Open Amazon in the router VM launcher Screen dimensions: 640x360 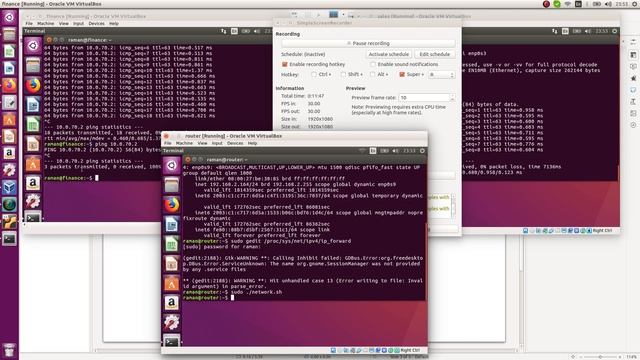pyautogui.click(x=171, y=302)
